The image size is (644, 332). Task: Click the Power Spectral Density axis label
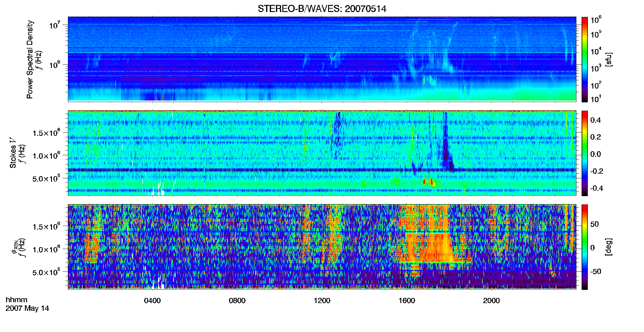pos(30,59)
